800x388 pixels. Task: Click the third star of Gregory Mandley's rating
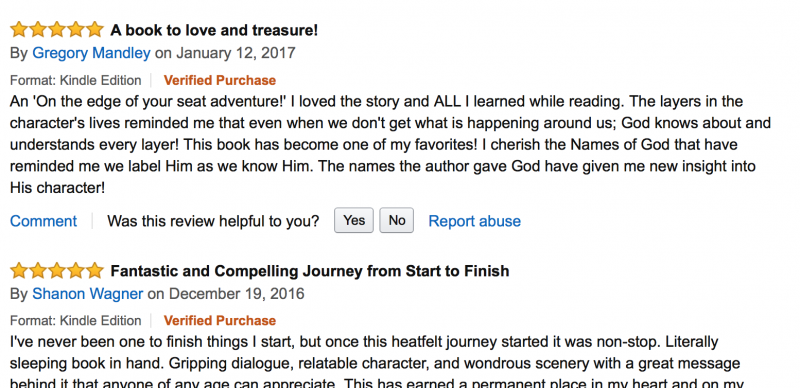[57, 30]
